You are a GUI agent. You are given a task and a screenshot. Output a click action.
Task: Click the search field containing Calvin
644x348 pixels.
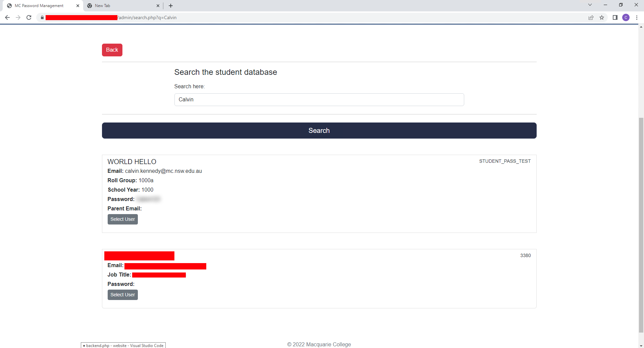tap(319, 100)
